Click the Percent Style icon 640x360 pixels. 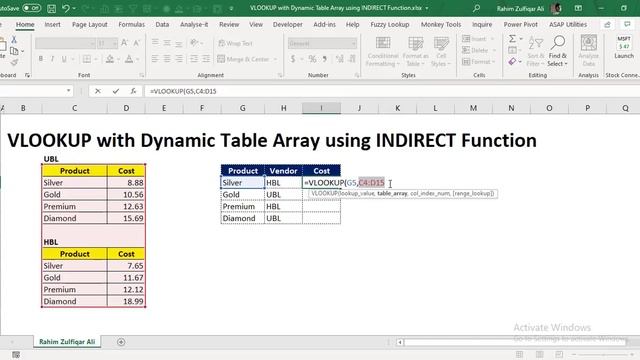pyautogui.click(x=312, y=59)
